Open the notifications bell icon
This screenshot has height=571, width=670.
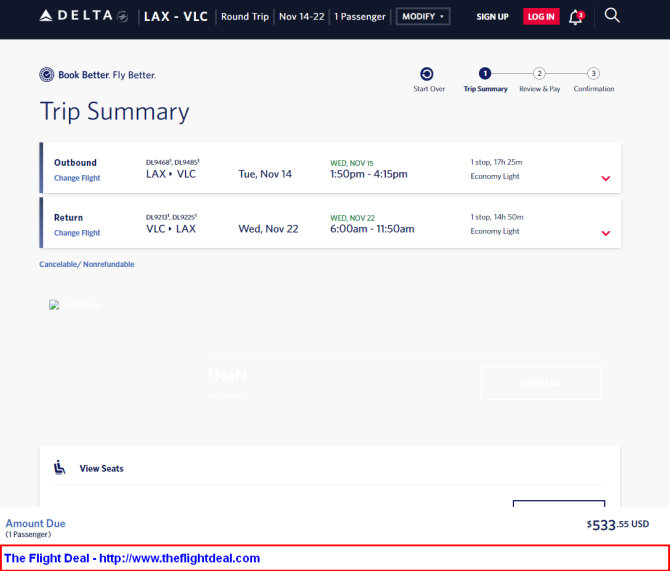pos(576,17)
